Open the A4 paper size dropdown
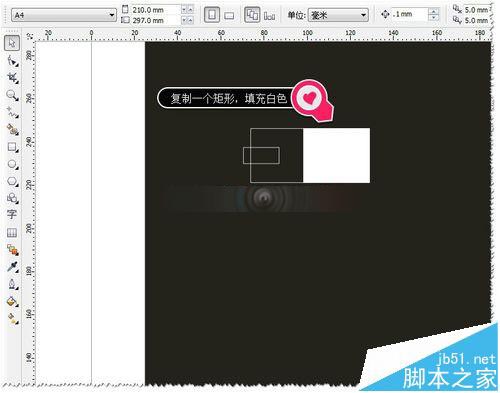This screenshot has height=393, width=500. pos(64,15)
